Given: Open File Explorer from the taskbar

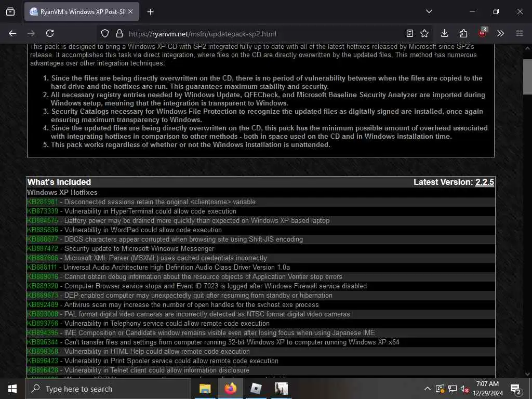Looking at the screenshot, I should tap(205, 389).
